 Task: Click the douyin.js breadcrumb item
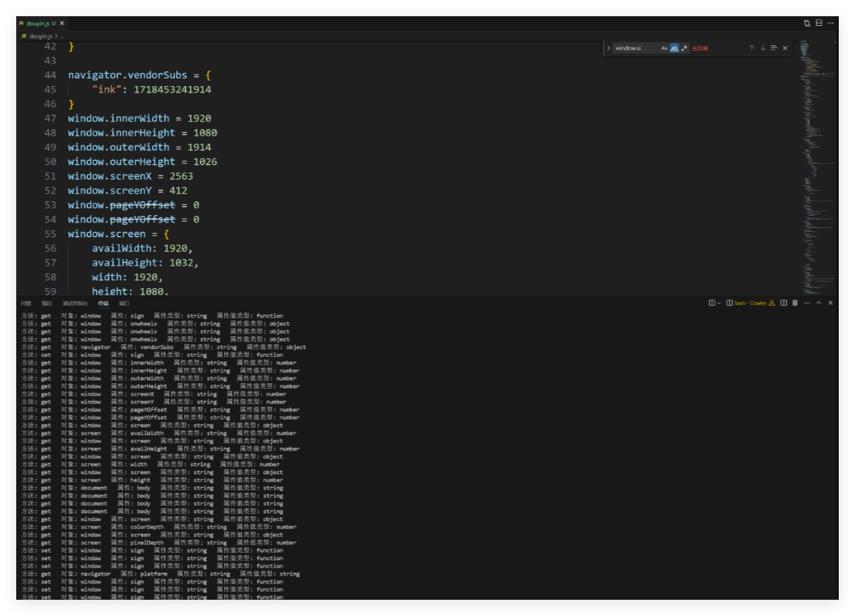(41, 36)
